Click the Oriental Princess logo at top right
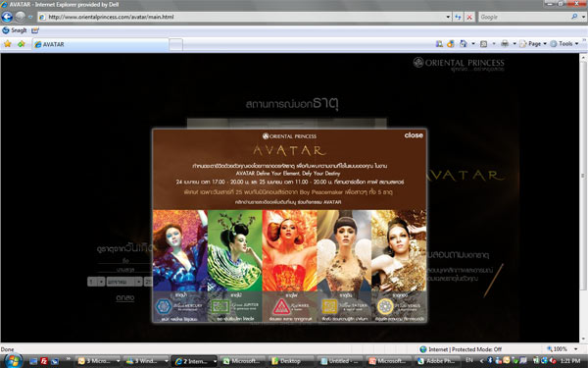Screen dimensions: 588x368 tap(459, 64)
